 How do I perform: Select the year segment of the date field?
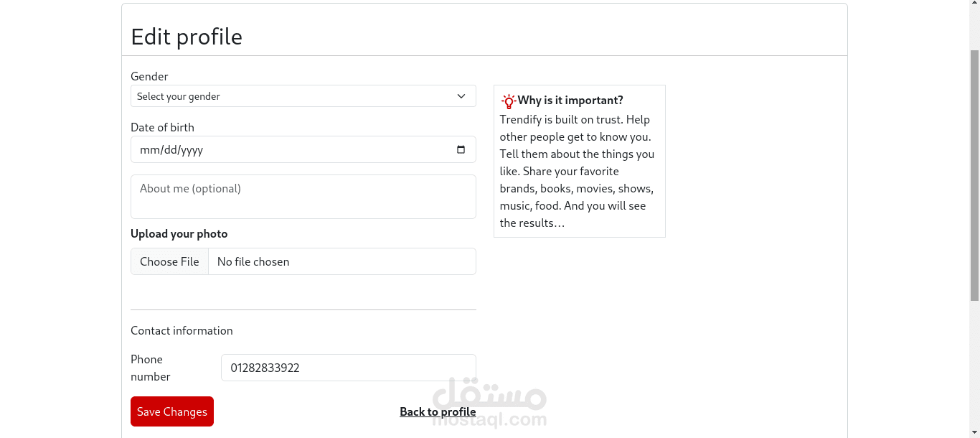191,150
